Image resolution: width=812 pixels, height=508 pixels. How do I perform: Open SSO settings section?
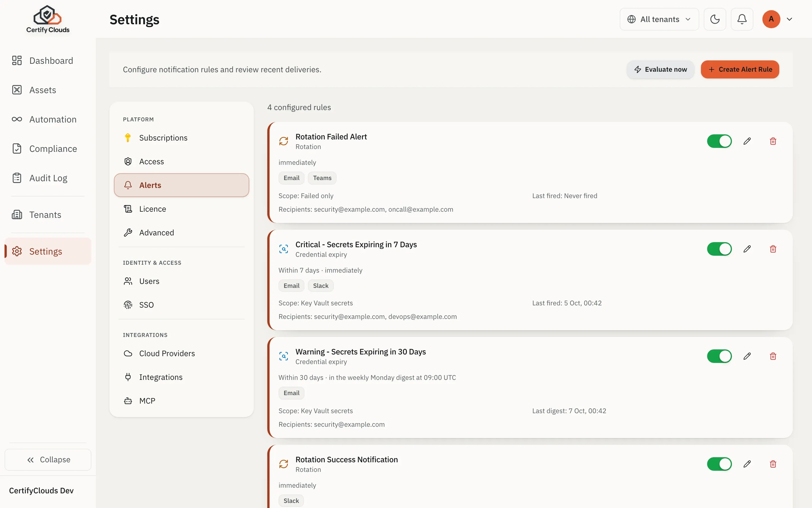tap(182, 305)
